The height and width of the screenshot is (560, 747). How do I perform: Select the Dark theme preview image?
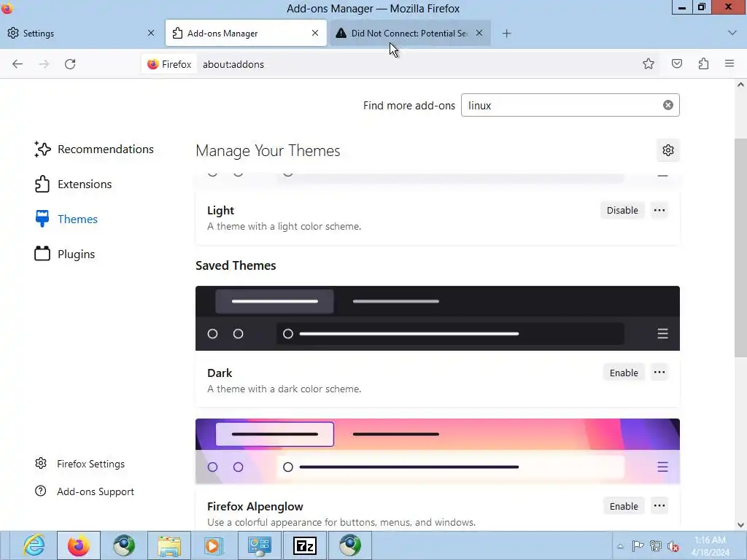click(438, 318)
